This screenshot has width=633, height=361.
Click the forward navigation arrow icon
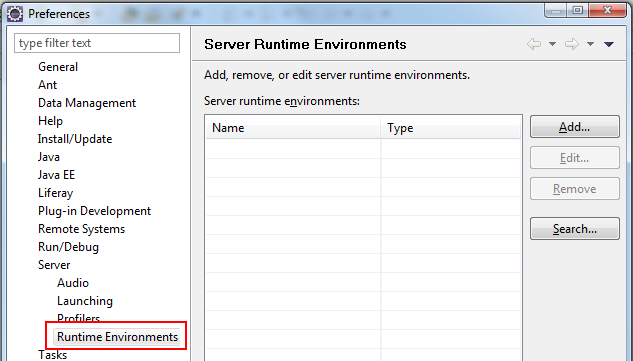coord(572,44)
